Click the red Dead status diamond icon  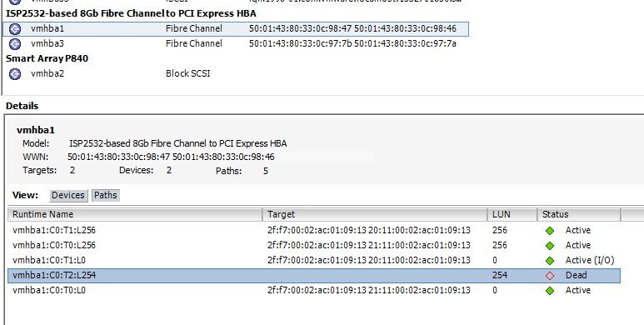point(550,276)
